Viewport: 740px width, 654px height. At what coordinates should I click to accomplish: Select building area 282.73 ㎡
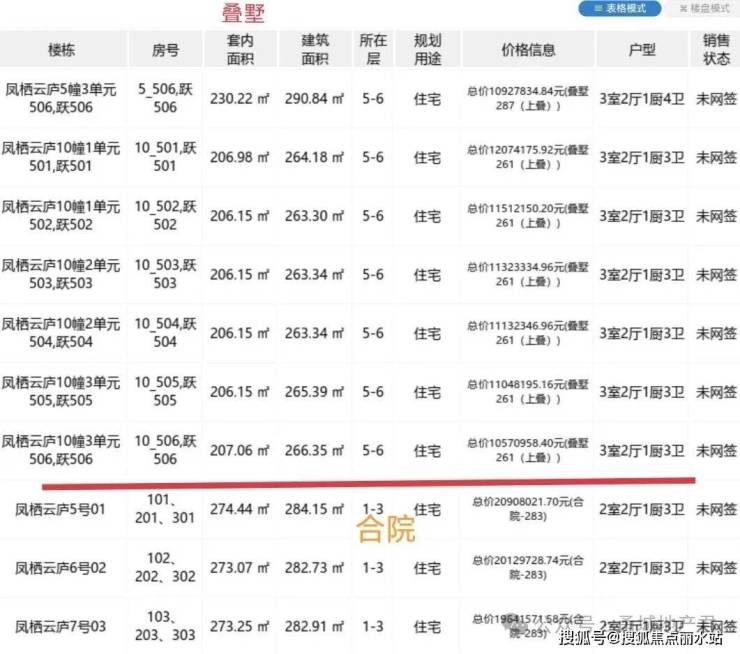[314, 568]
